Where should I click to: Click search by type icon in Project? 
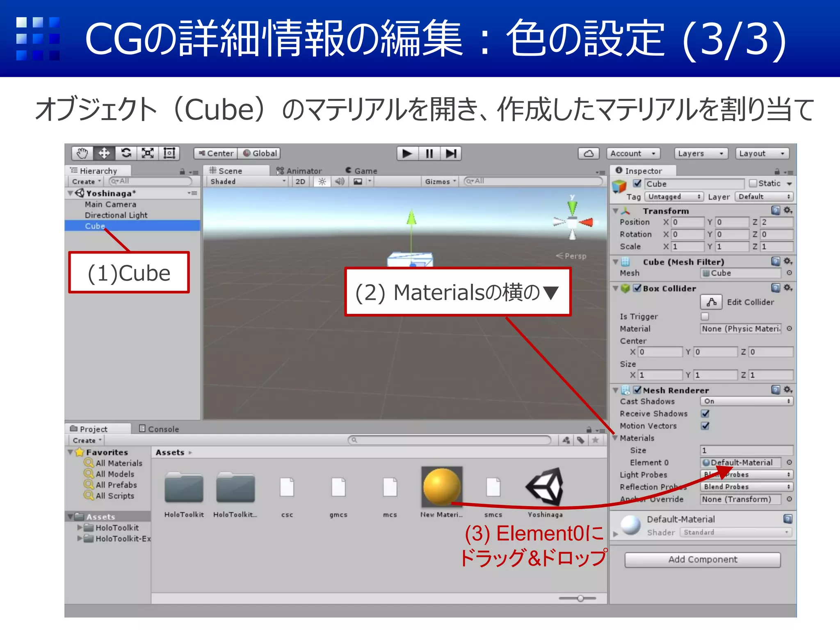pos(566,440)
